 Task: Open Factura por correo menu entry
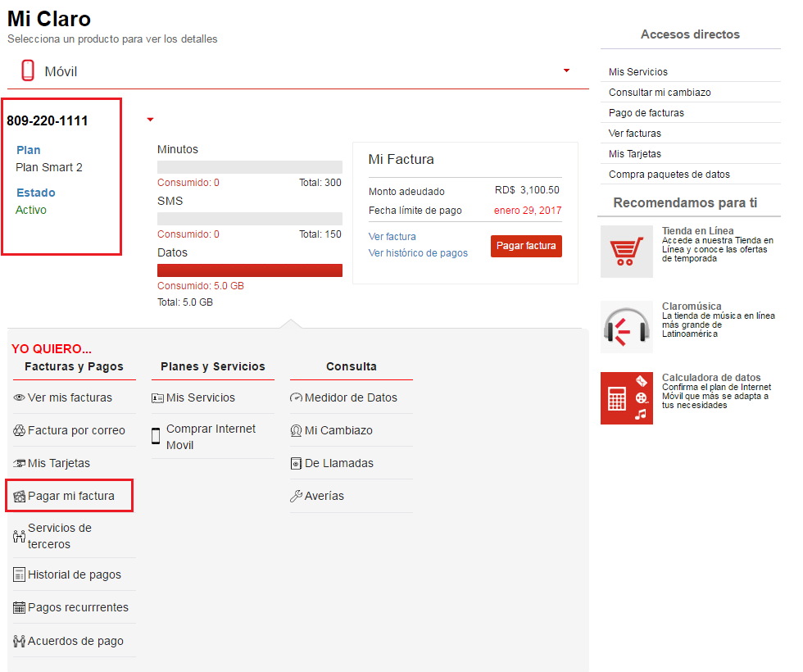(x=75, y=430)
